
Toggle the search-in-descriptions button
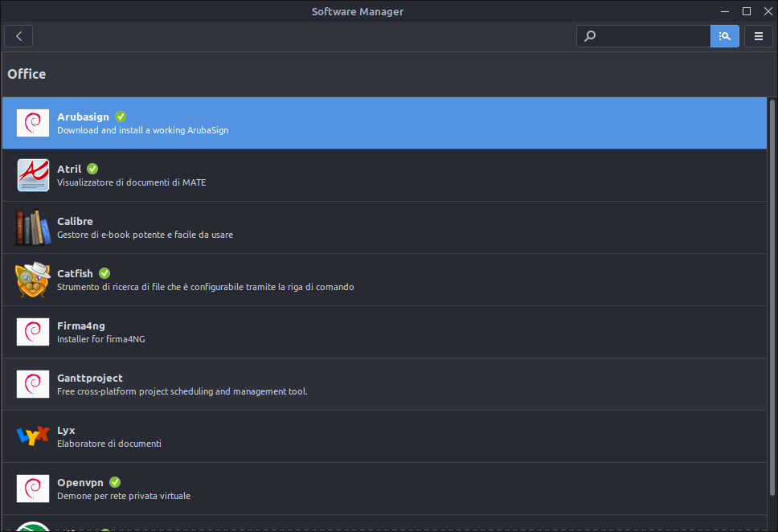coord(724,36)
